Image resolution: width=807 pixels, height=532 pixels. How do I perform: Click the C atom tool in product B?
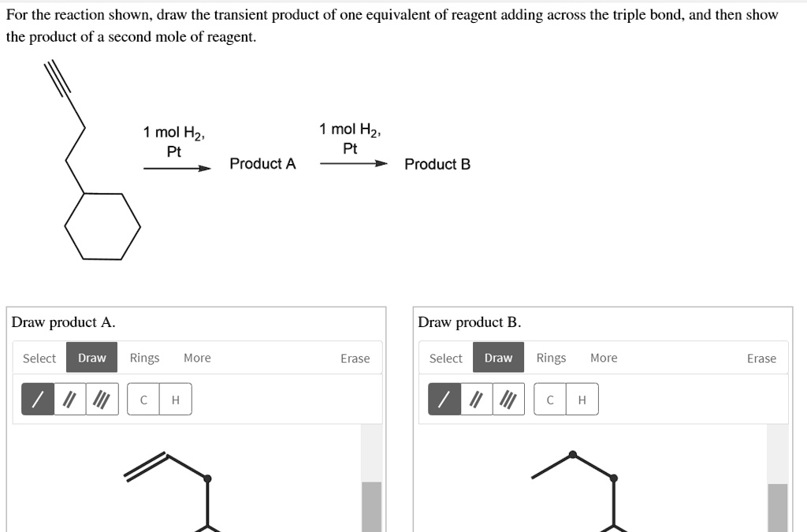click(x=549, y=400)
